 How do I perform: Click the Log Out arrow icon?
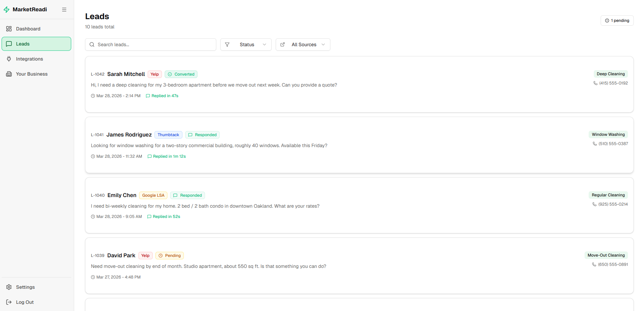(x=9, y=302)
